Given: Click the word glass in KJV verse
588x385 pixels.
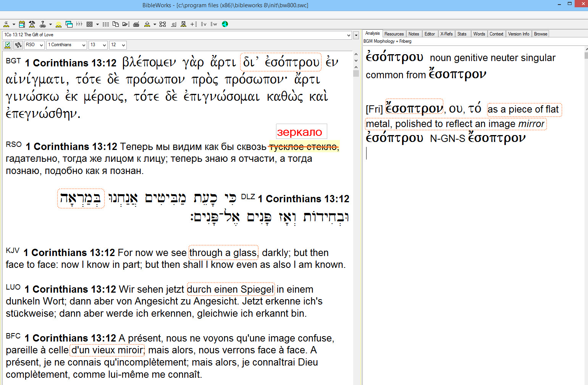Looking at the screenshot, I should [x=245, y=253].
